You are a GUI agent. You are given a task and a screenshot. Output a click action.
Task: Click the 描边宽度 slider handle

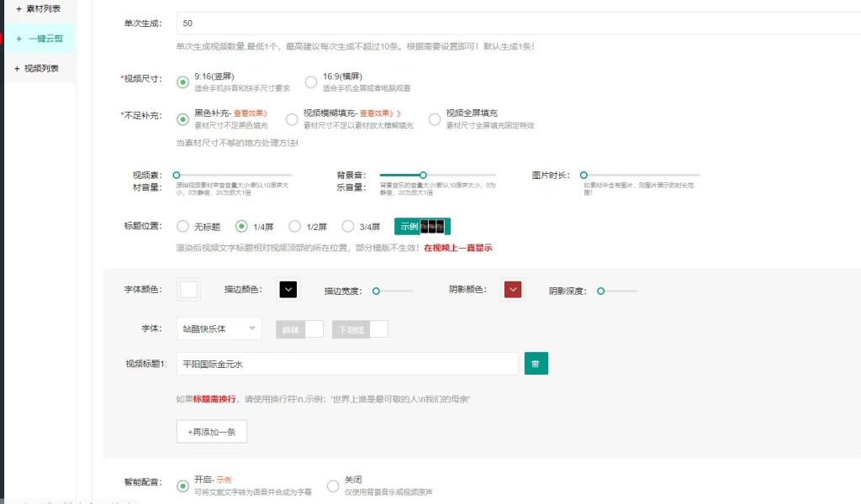click(376, 291)
